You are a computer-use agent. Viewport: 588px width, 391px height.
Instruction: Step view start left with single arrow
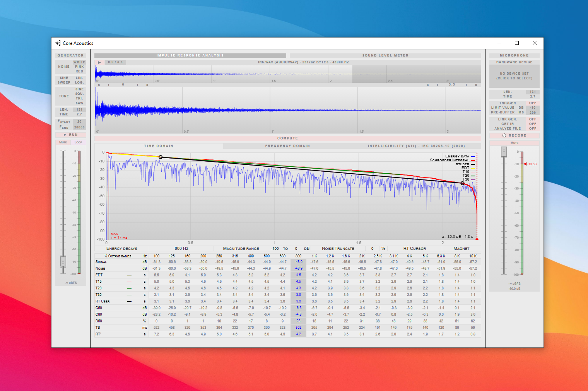tap(108, 85)
